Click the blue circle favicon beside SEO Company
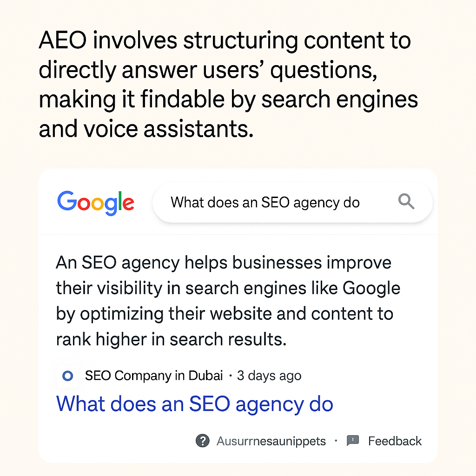Viewport: 476px width, 476px height. pos(68,376)
